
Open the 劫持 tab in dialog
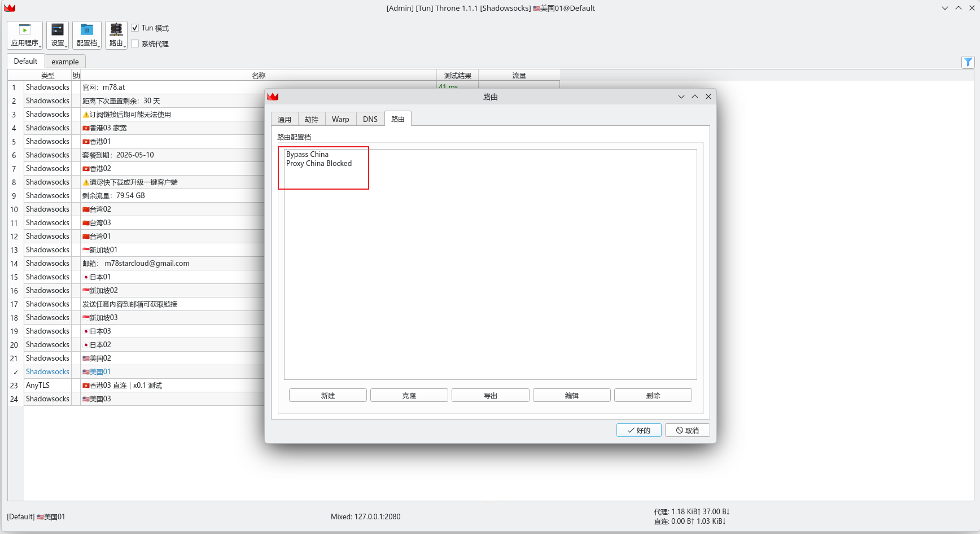click(312, 119)
